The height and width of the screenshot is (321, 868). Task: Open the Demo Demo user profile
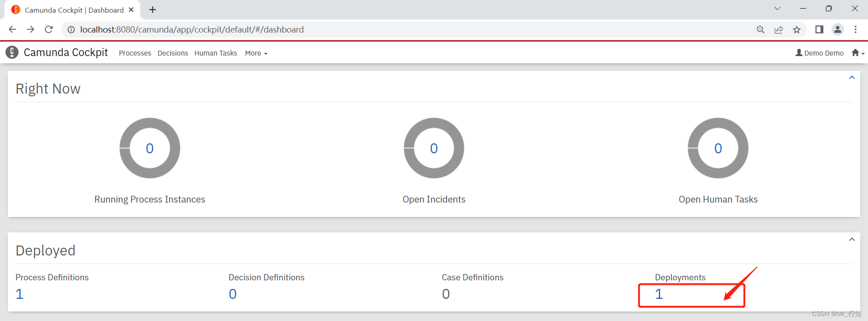click(x=819, y=53)
